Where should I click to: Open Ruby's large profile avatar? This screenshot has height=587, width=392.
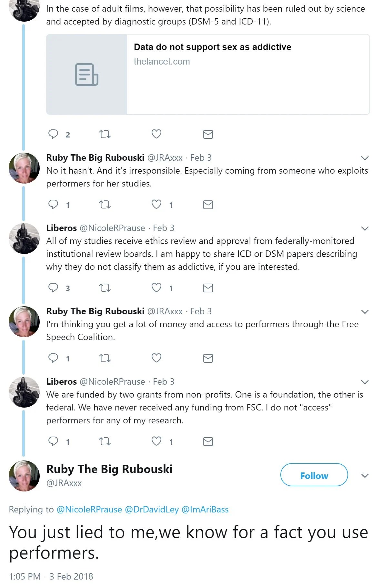24,476
